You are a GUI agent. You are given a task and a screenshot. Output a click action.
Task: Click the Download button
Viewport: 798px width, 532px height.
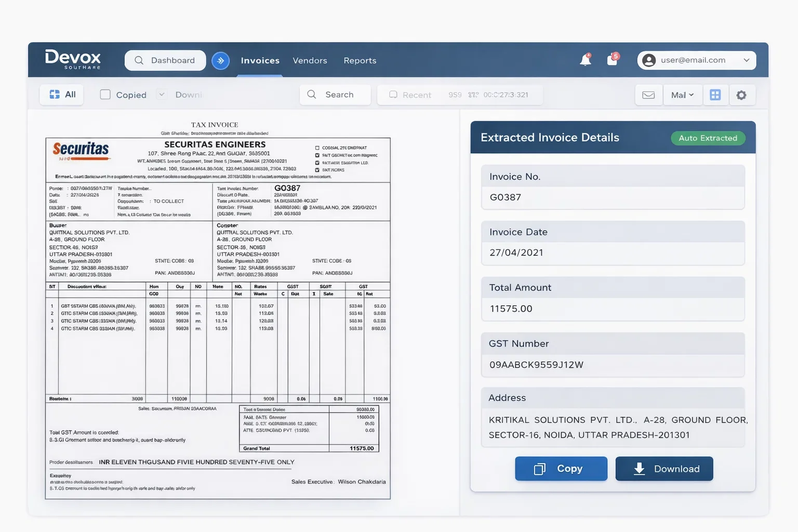(x=664, y=469)
